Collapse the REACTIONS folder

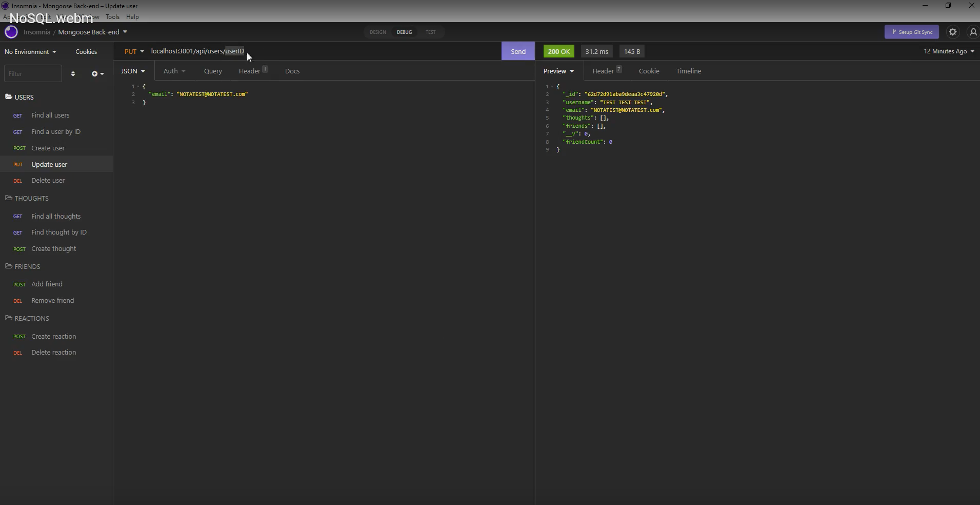pos(27,318)
